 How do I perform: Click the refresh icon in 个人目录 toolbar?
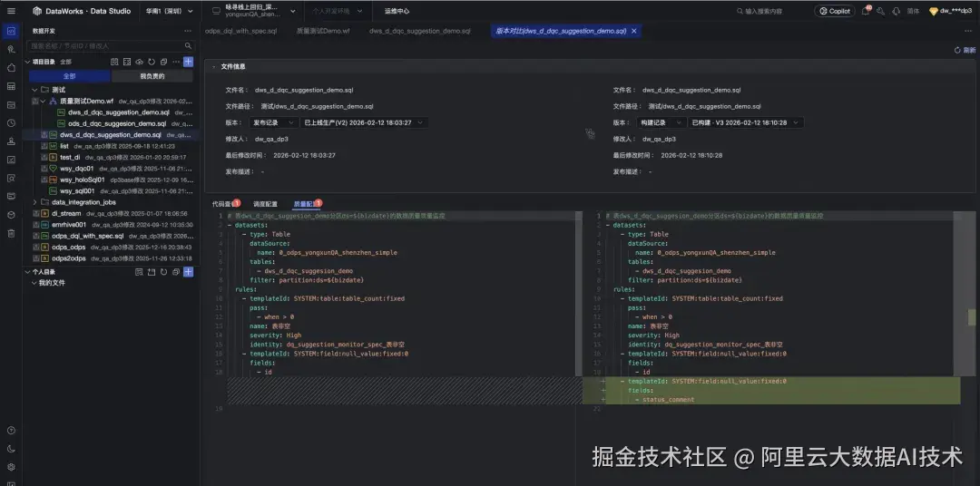point(163,272)
